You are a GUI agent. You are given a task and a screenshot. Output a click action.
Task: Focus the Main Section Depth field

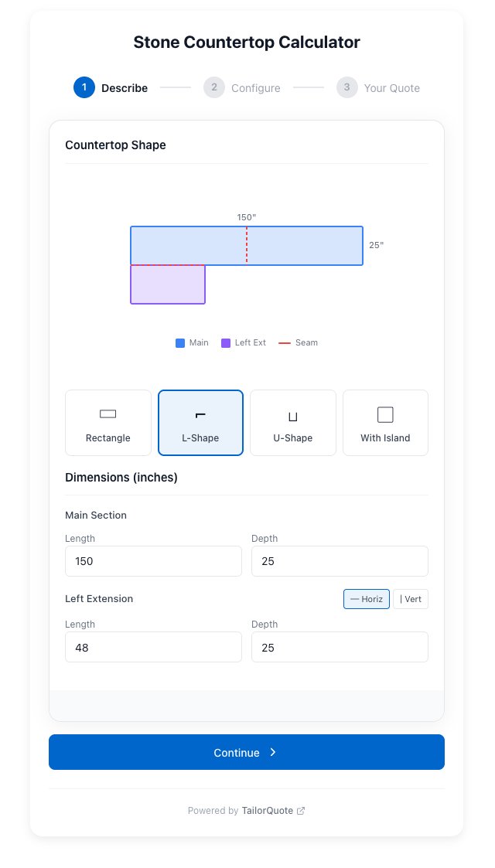click(x=340, y=561)
